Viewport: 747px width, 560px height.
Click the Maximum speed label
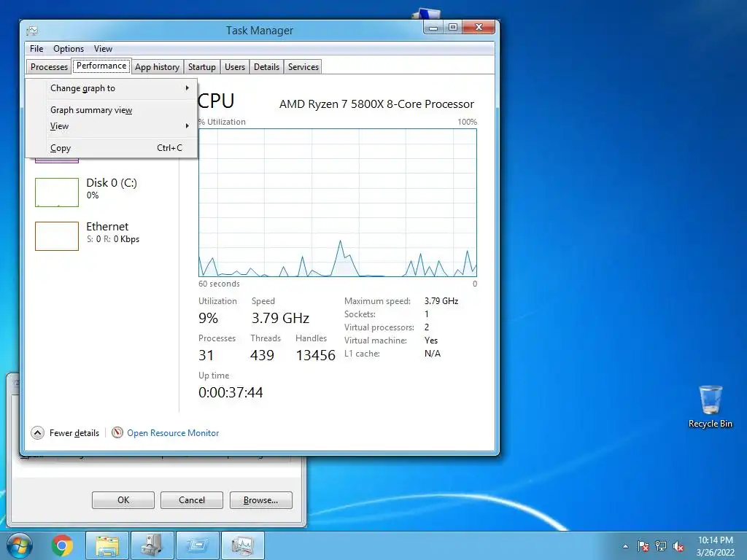click(x=377, y=301)
